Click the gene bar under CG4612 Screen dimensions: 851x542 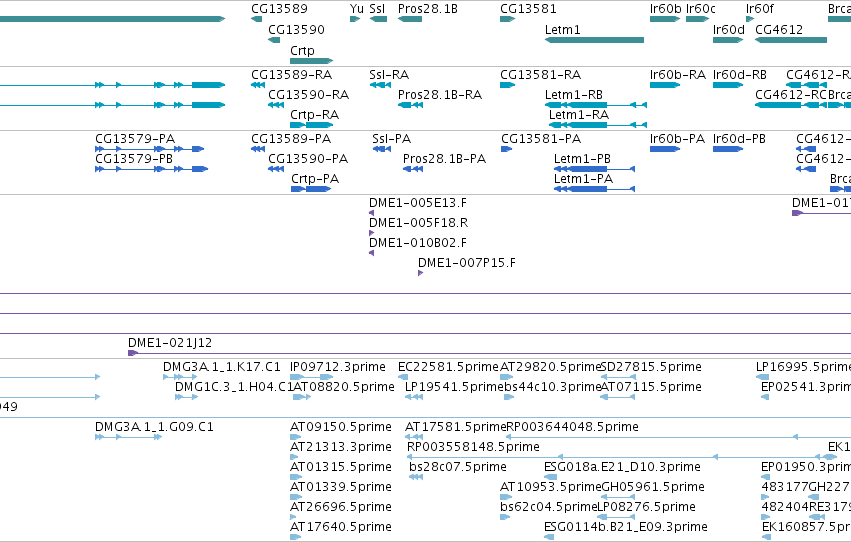791,40
